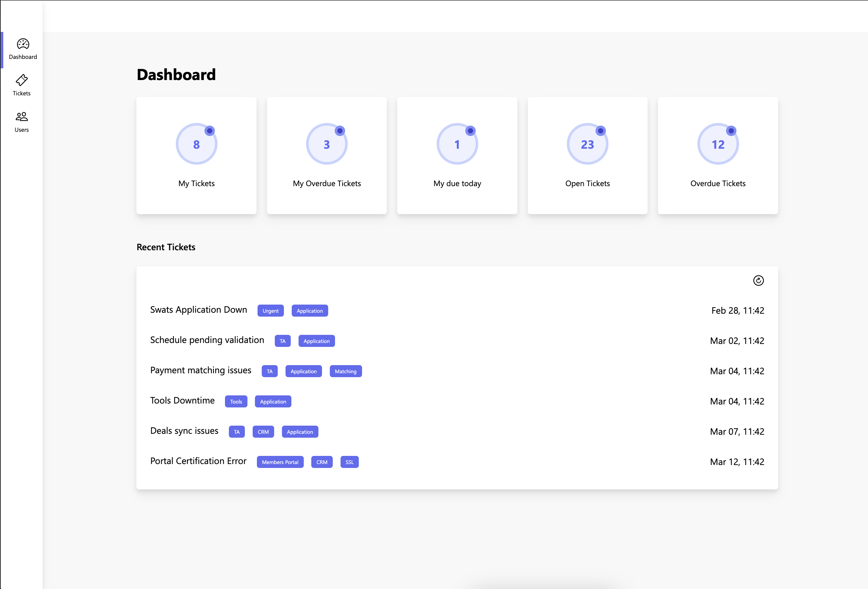
Task: Click the Mar 04, 11:42 timestamp on Tools Downtime
Action: (x=737, y=401)
